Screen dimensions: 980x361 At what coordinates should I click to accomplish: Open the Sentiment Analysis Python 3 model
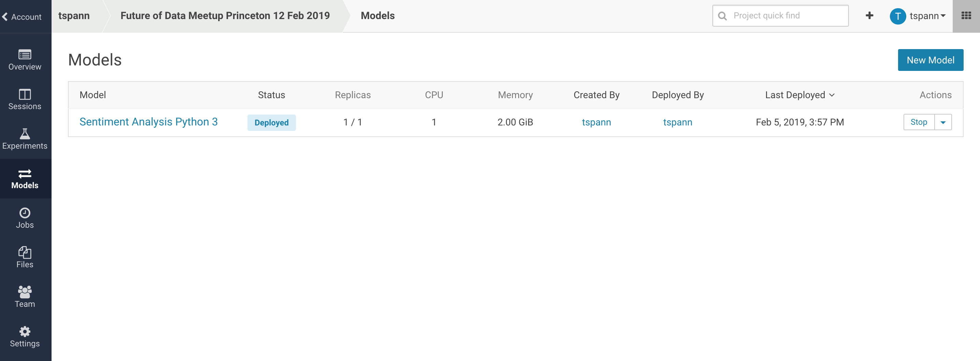point(149,122)
